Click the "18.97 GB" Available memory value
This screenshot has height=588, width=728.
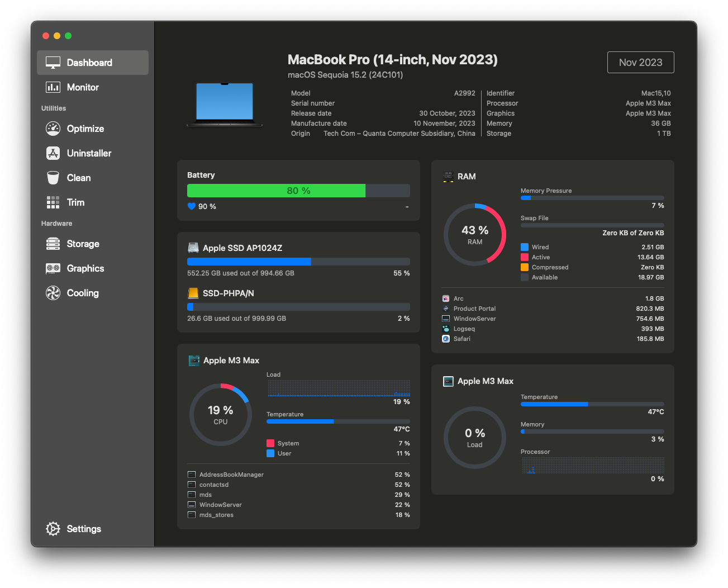651,277
